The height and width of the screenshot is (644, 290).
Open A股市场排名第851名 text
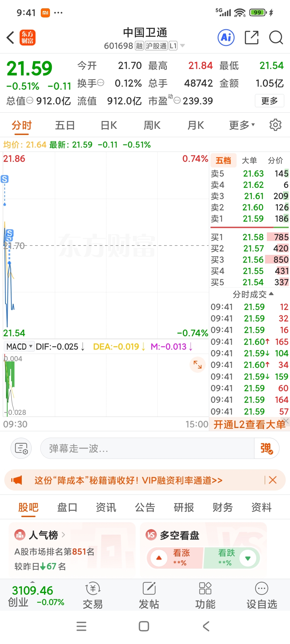click(x=55, y=552)
